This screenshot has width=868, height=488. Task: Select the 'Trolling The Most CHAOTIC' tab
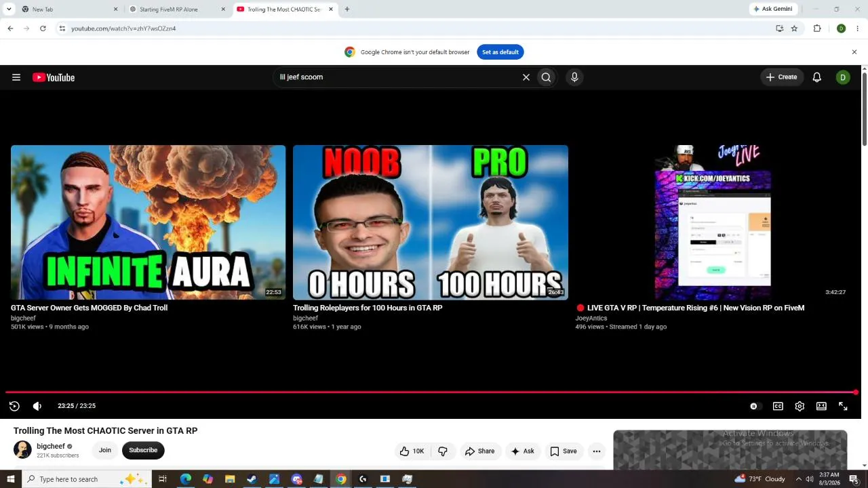pyautogui.click(x=285, y=9)
